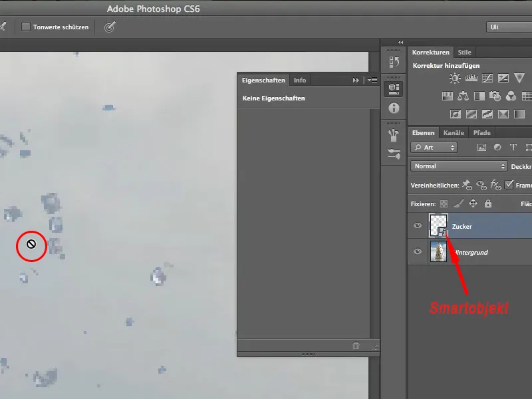Add a Gradient Map adjustment
The height and width of the screenshot is (399, 532).
tap(519, 114)
